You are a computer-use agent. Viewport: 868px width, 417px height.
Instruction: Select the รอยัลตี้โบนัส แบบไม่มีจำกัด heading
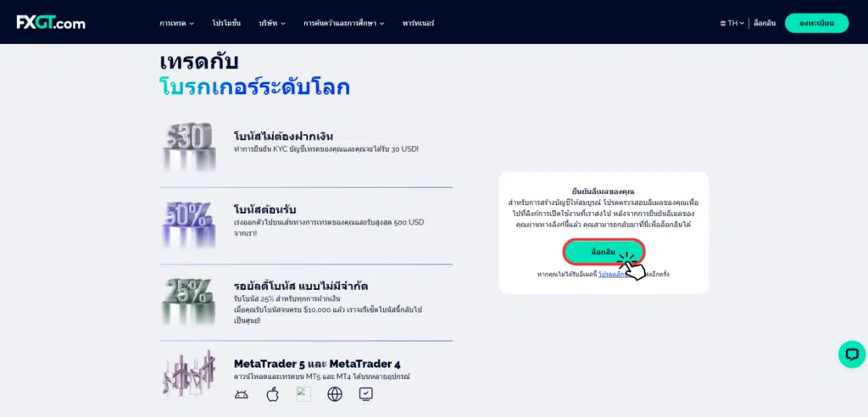click(301, 286)
